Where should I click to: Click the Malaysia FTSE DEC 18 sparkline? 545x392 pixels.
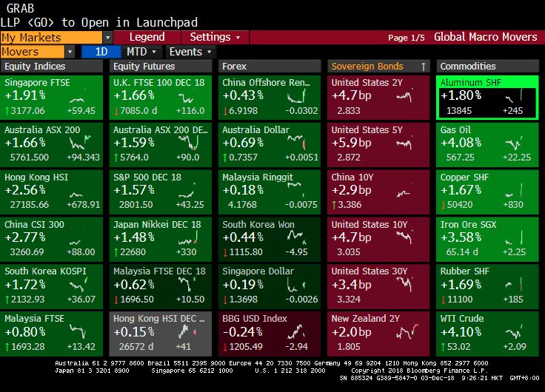(187, 284)
